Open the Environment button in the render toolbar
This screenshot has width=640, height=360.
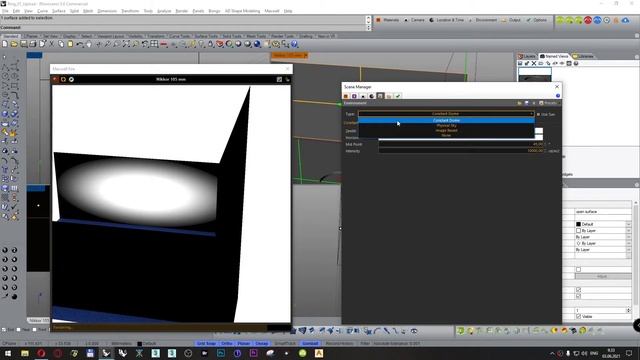click(484, 20)
